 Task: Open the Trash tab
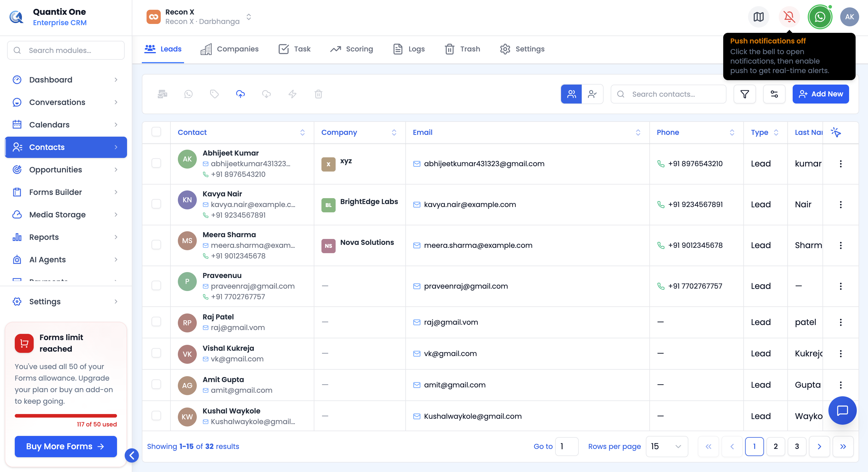tap(463, 49)
